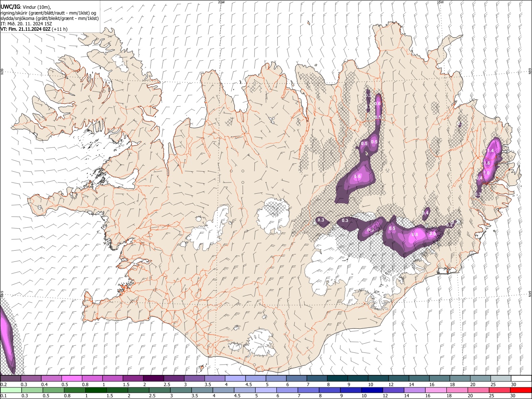Click the deep navy blue 10–12 rain legend swatch
The height and width of the screenshot is (399, 532).
372,390
